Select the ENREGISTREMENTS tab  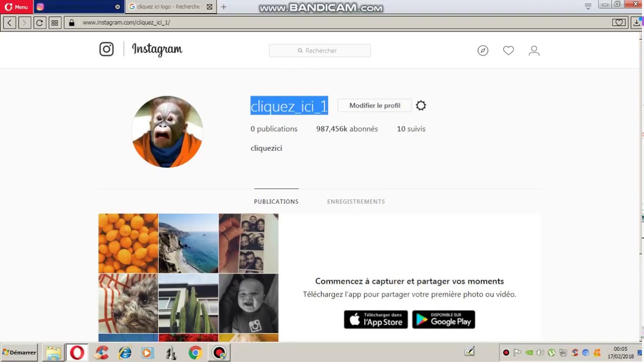pyautogui.click(x=356, y=202)
